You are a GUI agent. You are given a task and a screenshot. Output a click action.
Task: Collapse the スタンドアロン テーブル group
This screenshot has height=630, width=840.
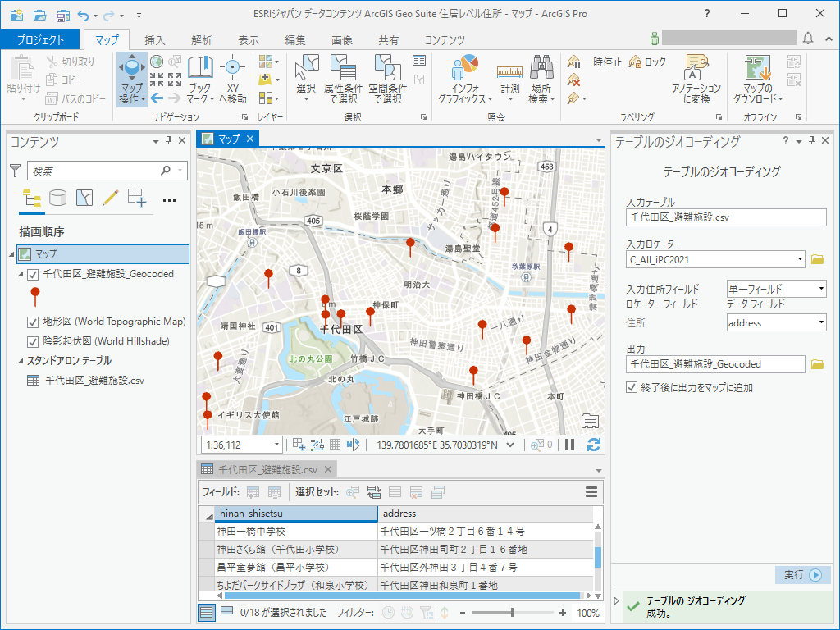[21, 361]
